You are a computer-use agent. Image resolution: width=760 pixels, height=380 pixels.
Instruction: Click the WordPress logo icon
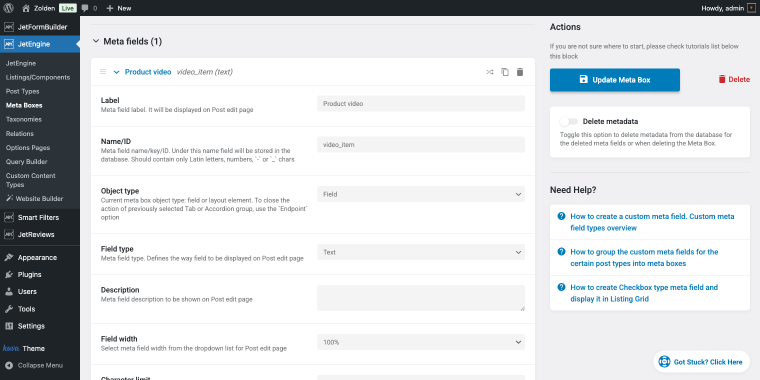click(x=8, y=8)
